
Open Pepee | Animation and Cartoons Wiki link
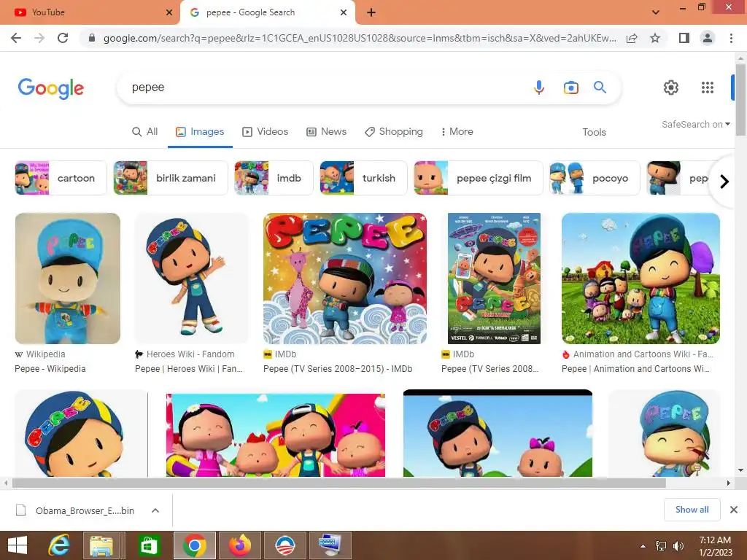[635, 369]
